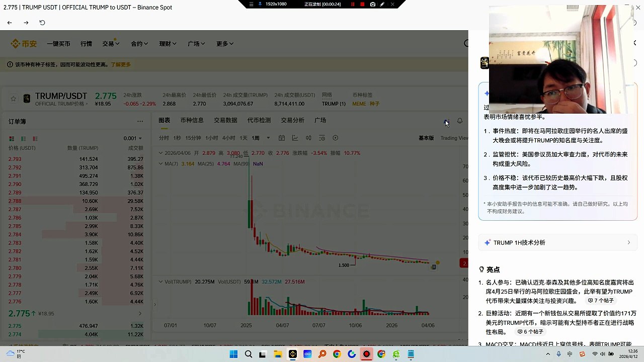Collapse the MA indicator line chevron
The image size is (644, 362).
click(x=160, y=164)
